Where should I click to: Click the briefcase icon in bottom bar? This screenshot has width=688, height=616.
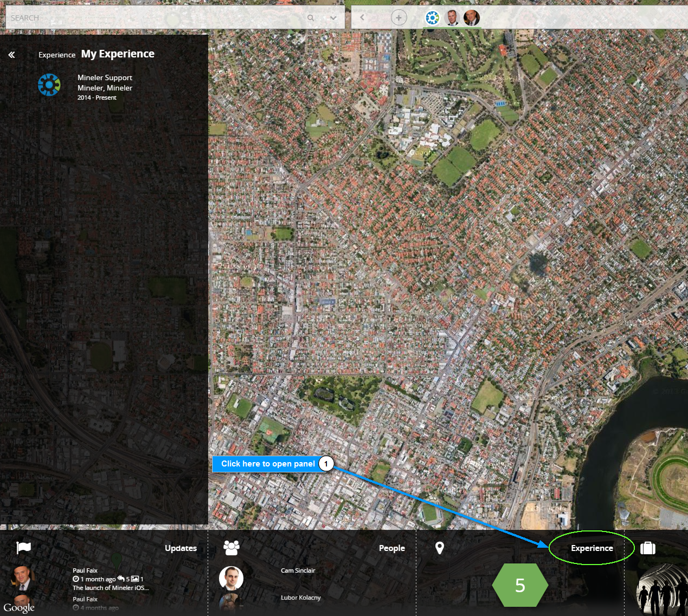(x=647, y=548)
